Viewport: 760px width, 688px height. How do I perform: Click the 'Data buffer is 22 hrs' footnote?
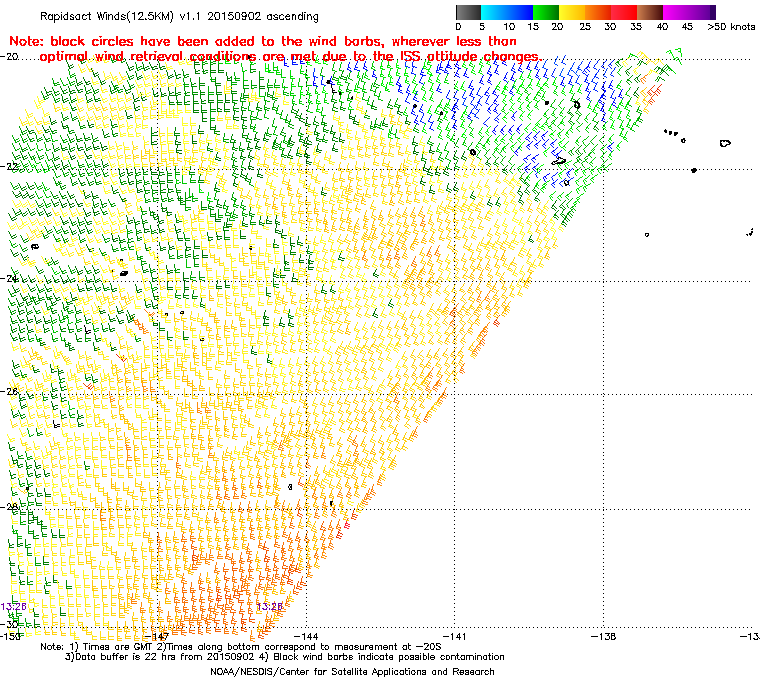[x=285, y=657]
